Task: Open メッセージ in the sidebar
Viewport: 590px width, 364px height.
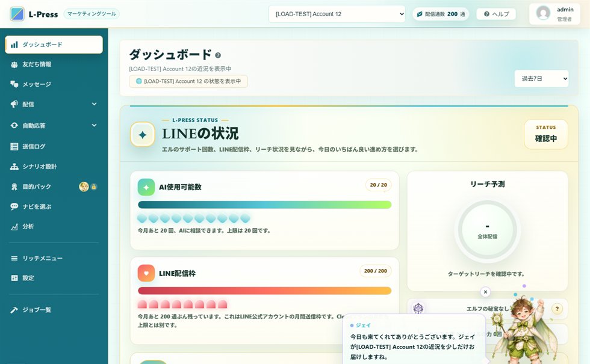Action: click(54, 84)
